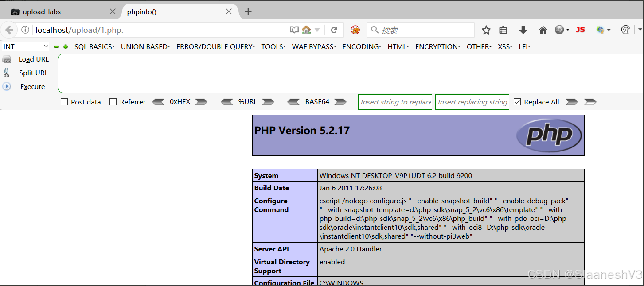Open the XSS menu
Viewport: 644px width, 286px height.
point(505,46)
